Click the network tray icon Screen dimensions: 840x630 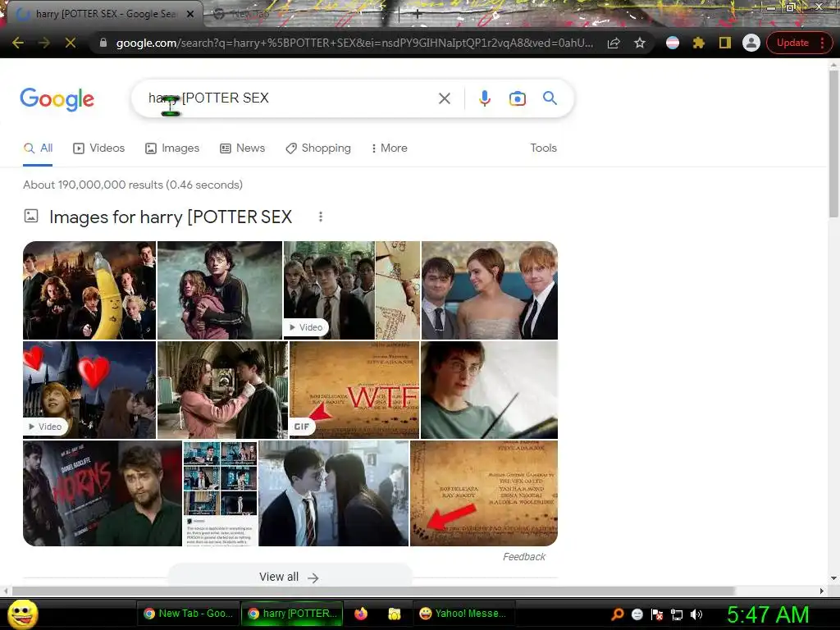point(677,614)
